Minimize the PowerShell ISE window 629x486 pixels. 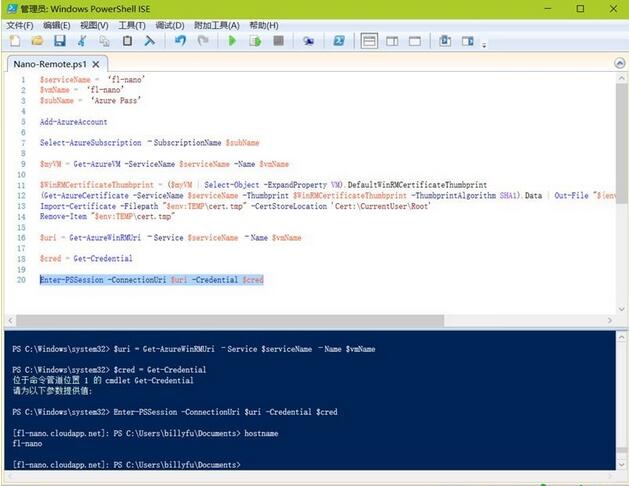pos(548,8)
